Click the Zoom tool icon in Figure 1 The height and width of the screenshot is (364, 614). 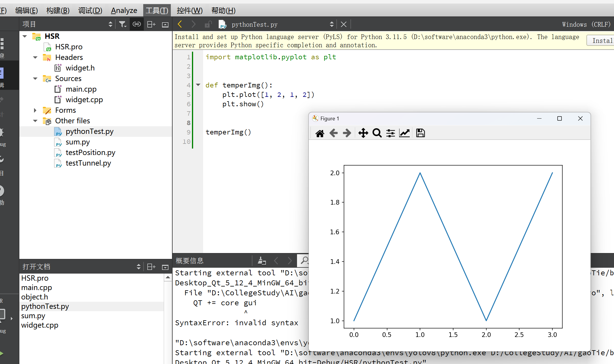click(377, 133)
